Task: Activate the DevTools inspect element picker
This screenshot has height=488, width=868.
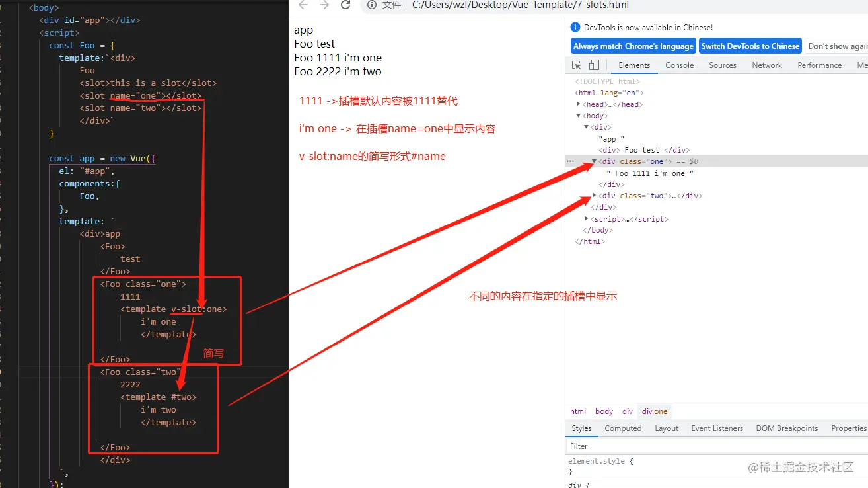Action: coord(577,65)
